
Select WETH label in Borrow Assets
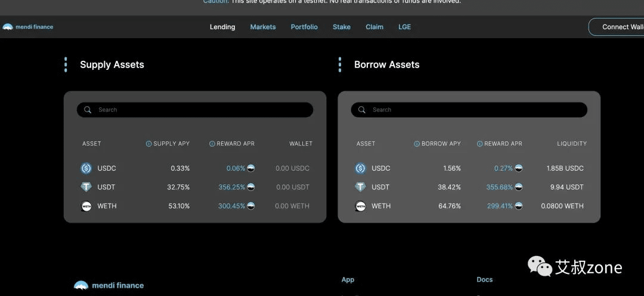click(381, 206)
